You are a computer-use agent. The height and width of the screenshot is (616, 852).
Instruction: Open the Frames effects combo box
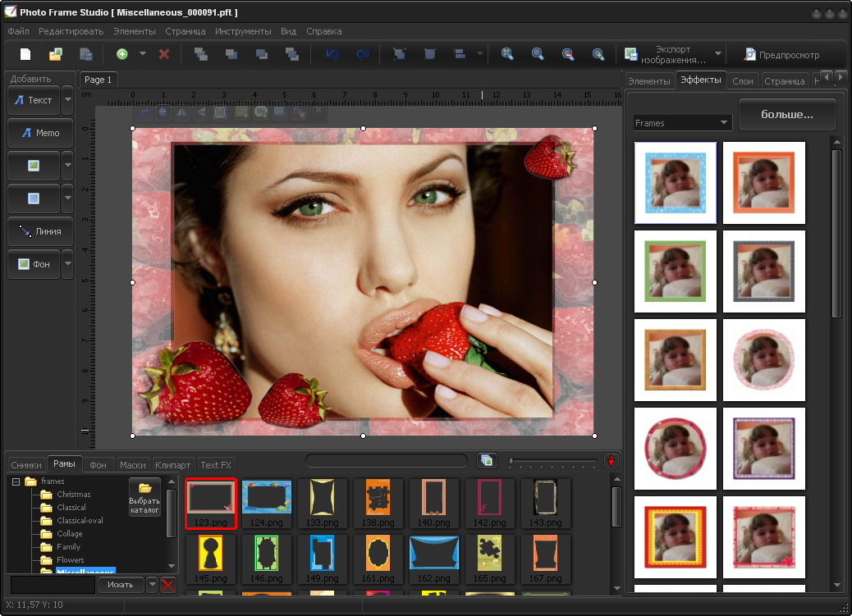click(x=682, y=123)
